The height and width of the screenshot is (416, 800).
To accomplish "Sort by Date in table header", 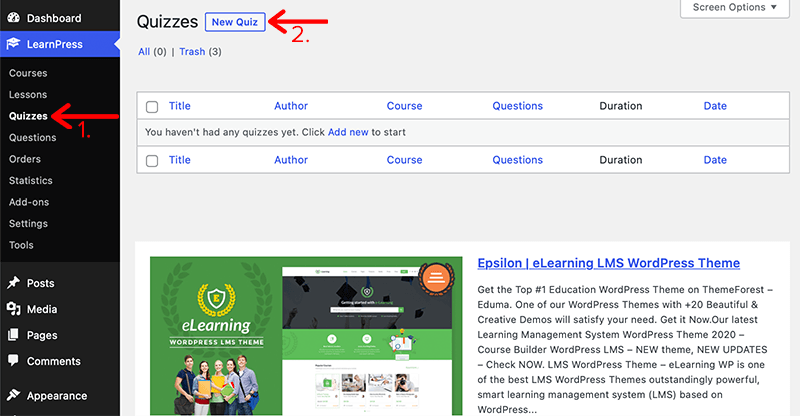I will pyautogui.click(x=715, y=106).
